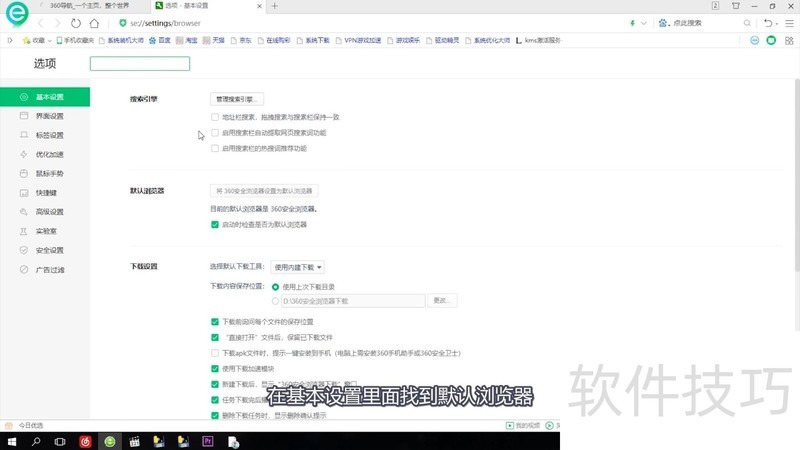Click the magnifier search icon in search box
Screen dimensions: 800x450
tap(747, 23)
